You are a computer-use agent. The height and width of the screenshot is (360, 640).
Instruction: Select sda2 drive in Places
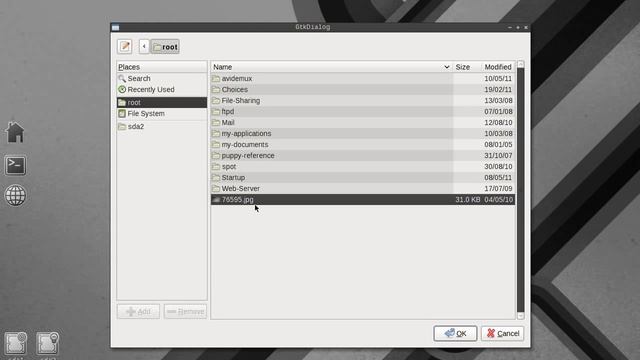162,127
